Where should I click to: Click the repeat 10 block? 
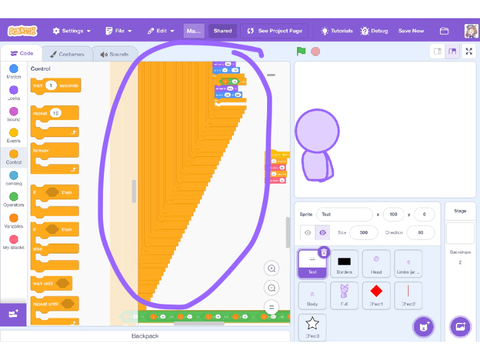point(55,122)
